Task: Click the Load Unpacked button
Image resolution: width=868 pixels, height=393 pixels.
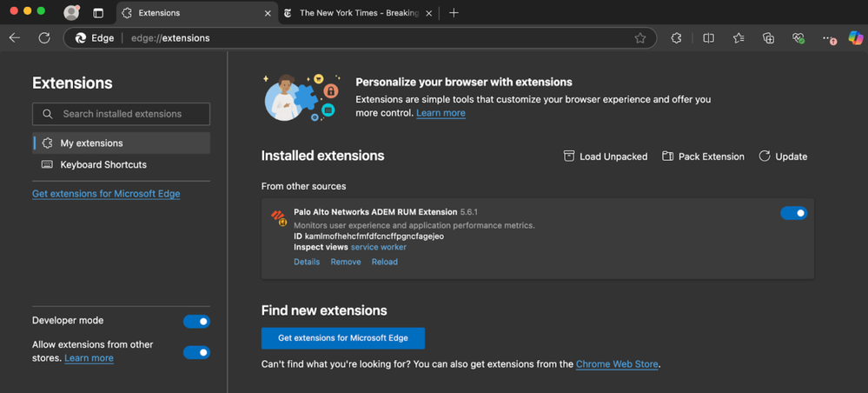Action: 605,157
